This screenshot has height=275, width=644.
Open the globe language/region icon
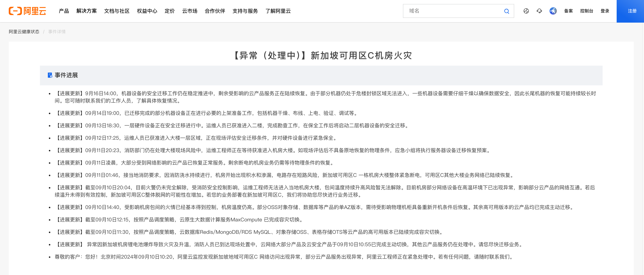click(526, 11)
